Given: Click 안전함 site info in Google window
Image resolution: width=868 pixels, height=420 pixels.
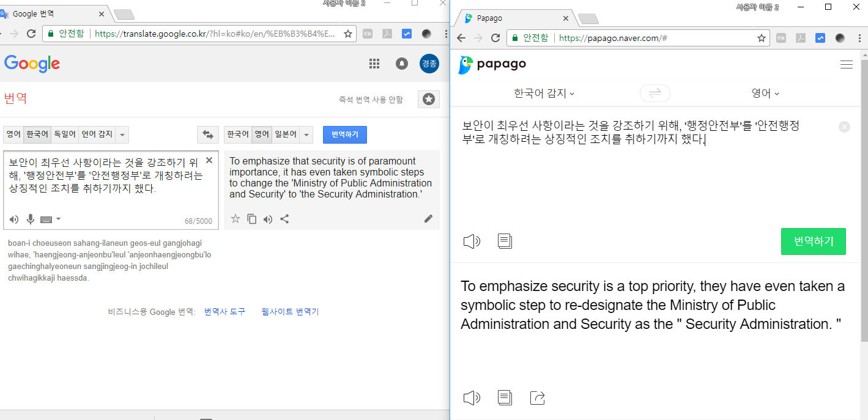Looking at the screenshot, I should pyautogui.click(x=66, y=34).
